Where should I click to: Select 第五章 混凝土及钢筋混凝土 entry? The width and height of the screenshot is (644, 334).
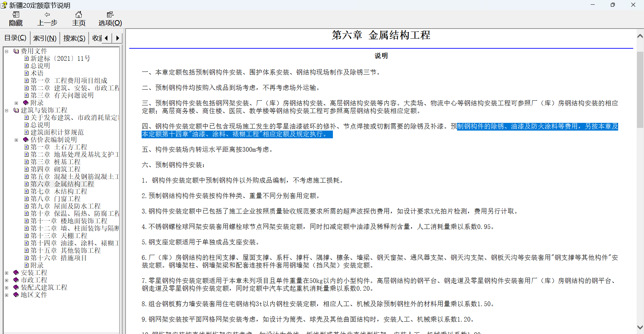(x=75, y=177)
